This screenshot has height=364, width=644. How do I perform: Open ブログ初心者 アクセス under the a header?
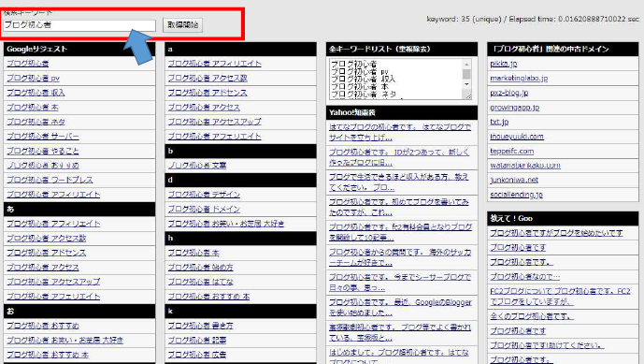pyautogui.click(x=204, y=108)
